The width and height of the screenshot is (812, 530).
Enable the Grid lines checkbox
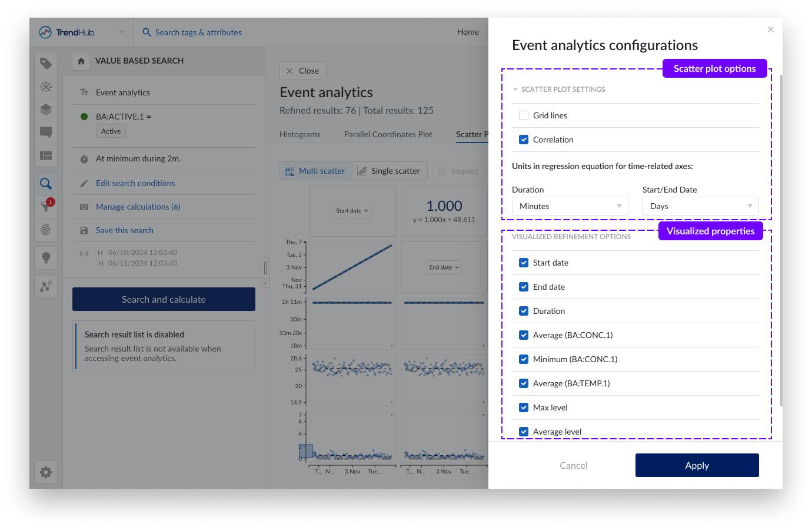pos(524,115)
